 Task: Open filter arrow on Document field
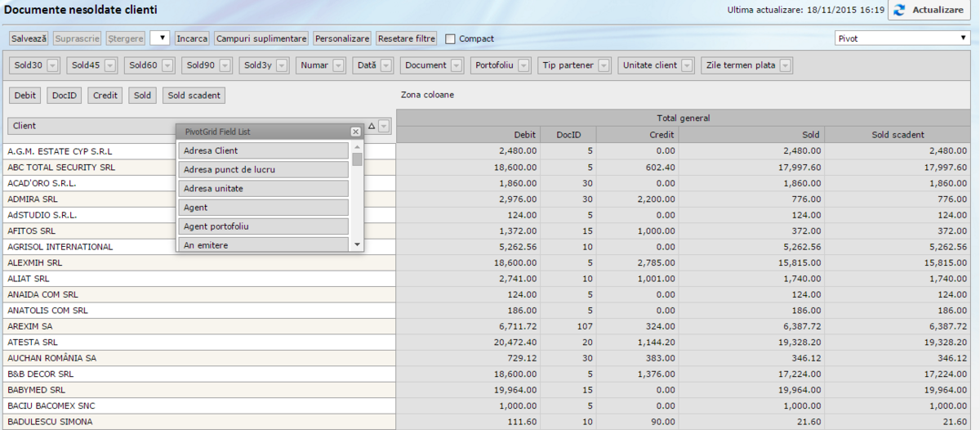point(457,65)
